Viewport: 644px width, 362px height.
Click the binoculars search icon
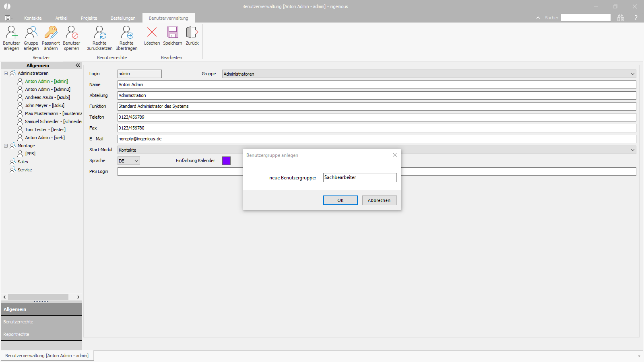[621, 18]
